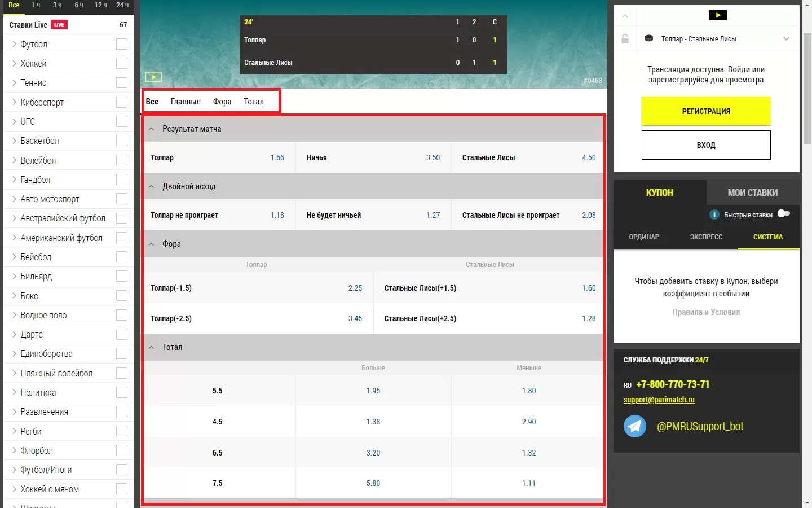Image resolution: width=812 pixels, height=508 pixels.
Task: Click the unlocked padlock icon beside the match title
Action: click(625, 39)
